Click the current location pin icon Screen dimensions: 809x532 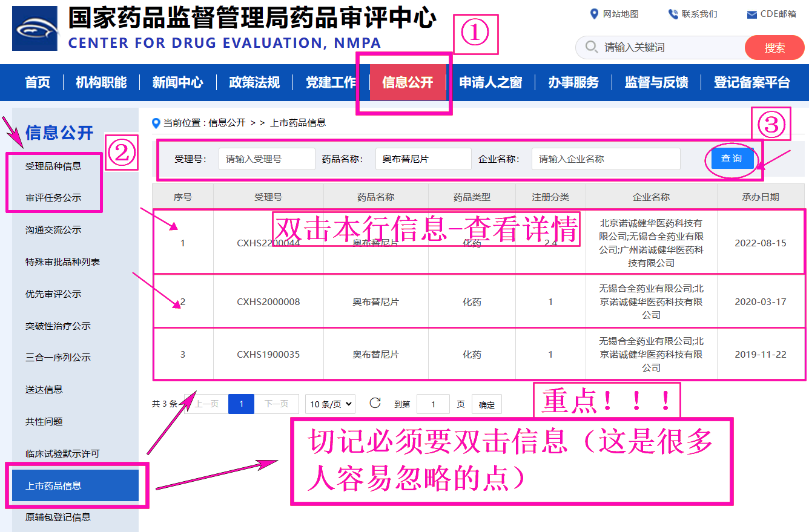156,123
